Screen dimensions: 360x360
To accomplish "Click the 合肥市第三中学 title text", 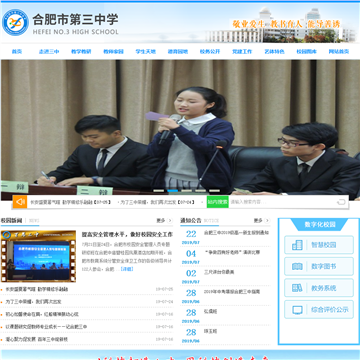I will pyautogui.click(x=75, y=20).
